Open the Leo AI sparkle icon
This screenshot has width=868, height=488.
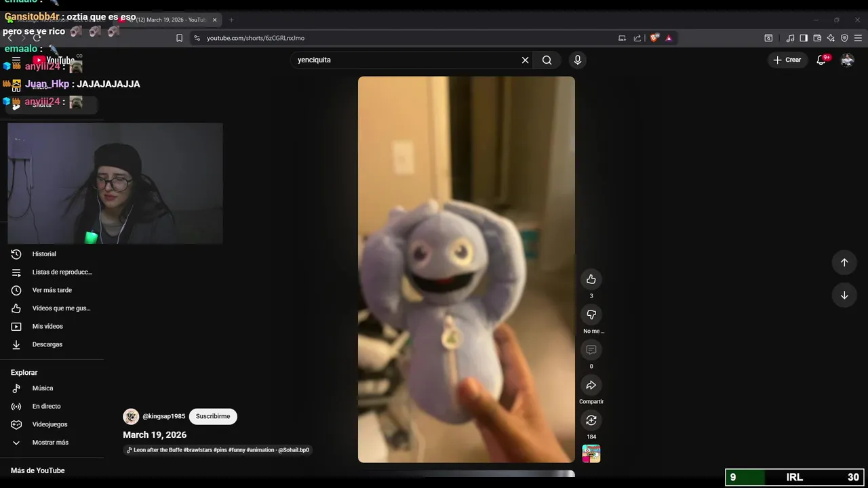[x=831, y=38]
